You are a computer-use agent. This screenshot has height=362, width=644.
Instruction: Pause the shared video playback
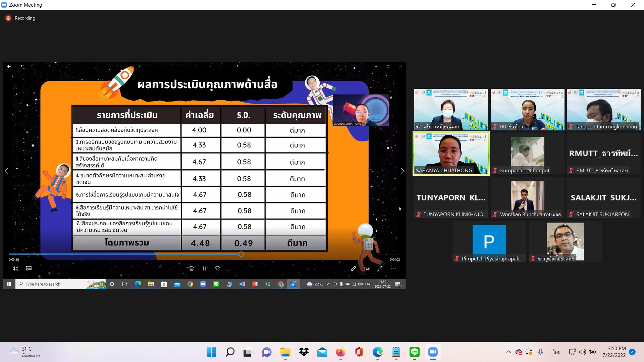(x=204, y=268)
